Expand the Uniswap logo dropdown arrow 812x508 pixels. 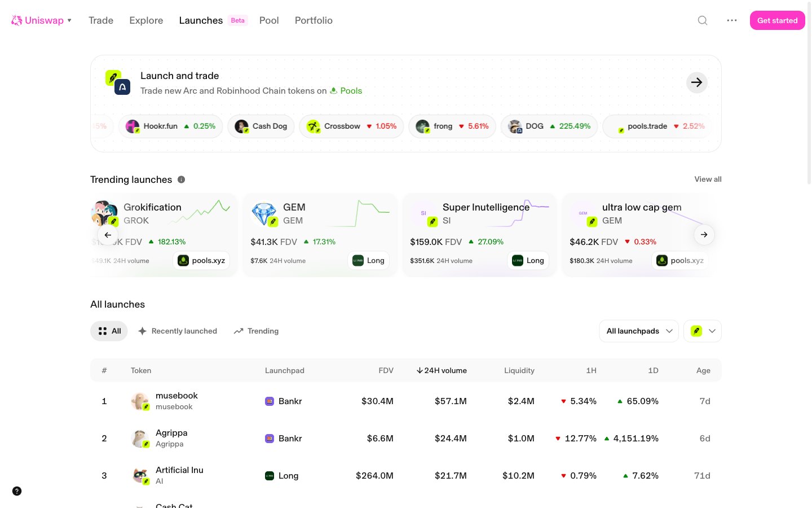(69, 20)
